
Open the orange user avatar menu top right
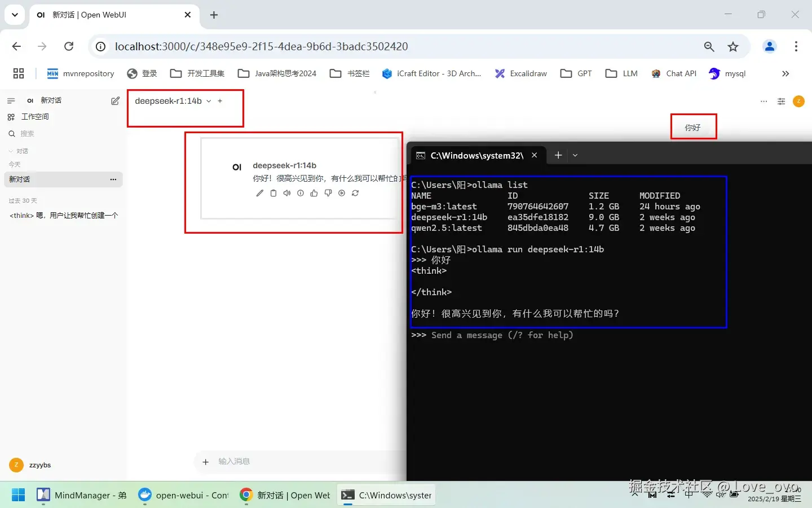point(798,101)
